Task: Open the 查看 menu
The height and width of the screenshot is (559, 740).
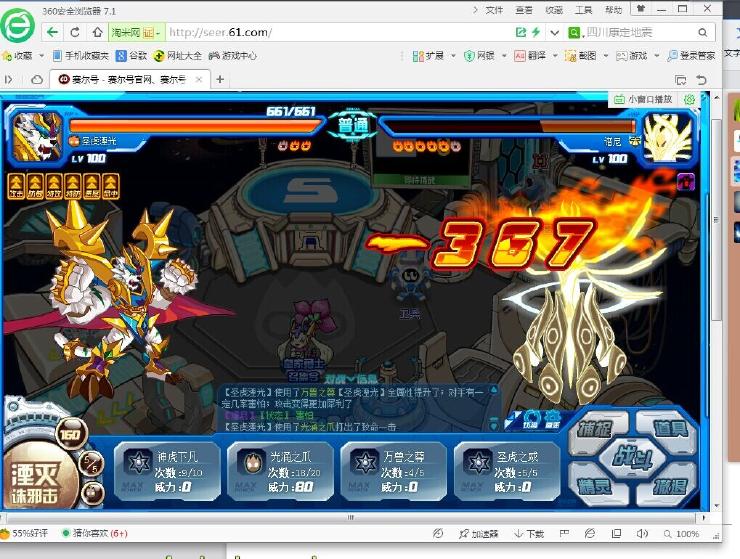Action: click(x=524, y=9)
